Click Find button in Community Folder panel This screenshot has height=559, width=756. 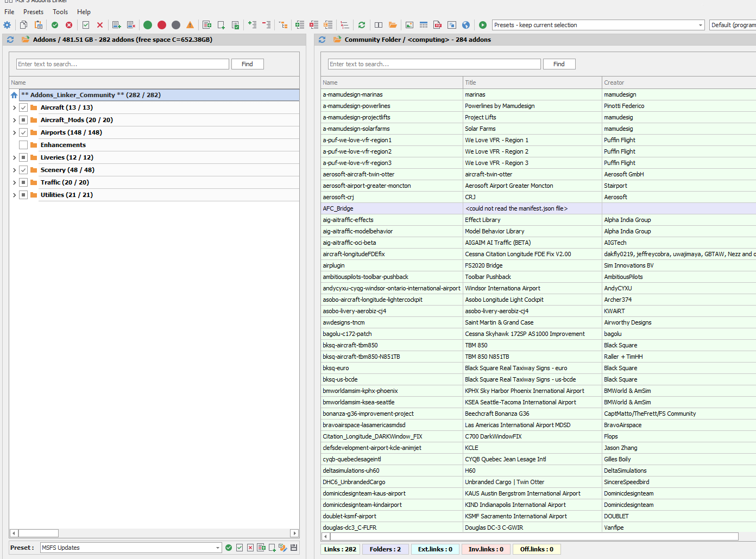coord(559,64)
